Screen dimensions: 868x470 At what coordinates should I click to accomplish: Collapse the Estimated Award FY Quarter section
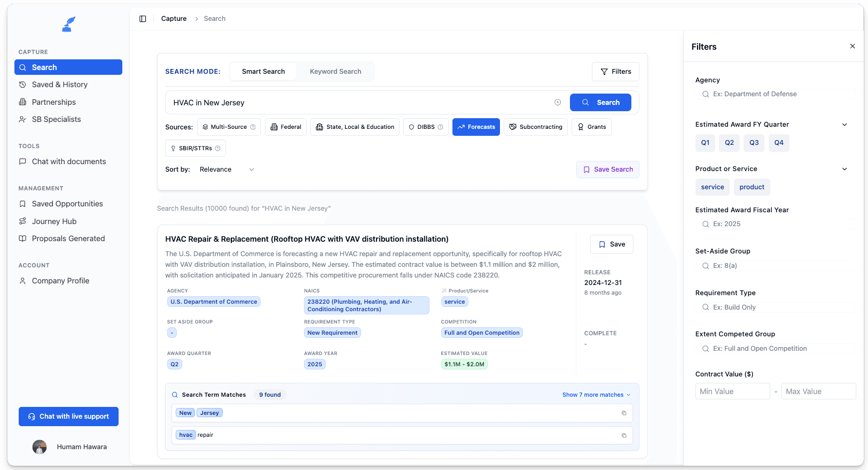tap(844, 125)
